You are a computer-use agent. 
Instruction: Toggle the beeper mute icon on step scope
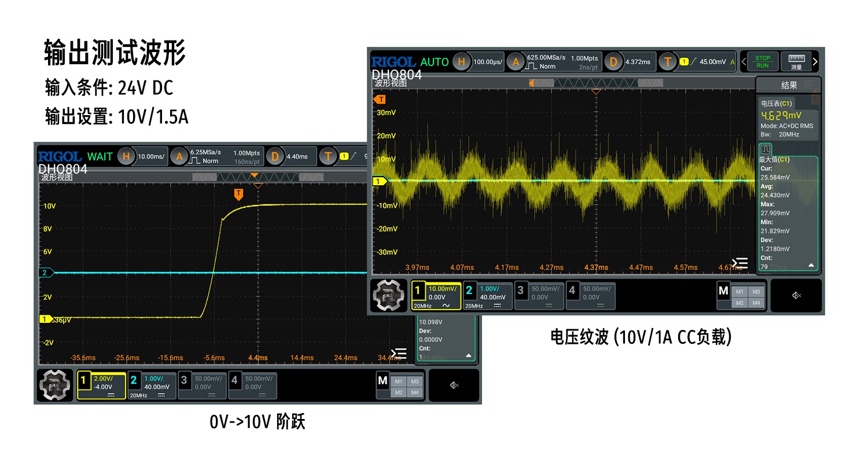[454, 385]
